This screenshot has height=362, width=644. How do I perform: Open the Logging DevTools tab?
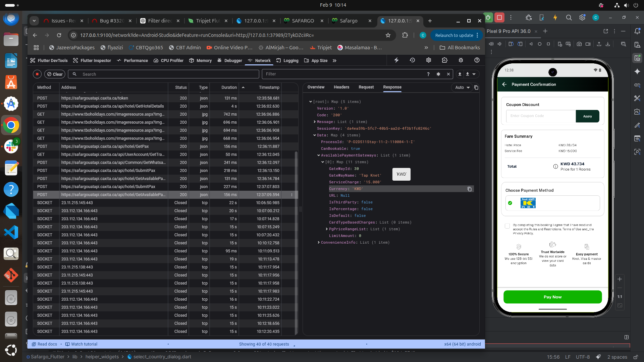pos(287,61)
